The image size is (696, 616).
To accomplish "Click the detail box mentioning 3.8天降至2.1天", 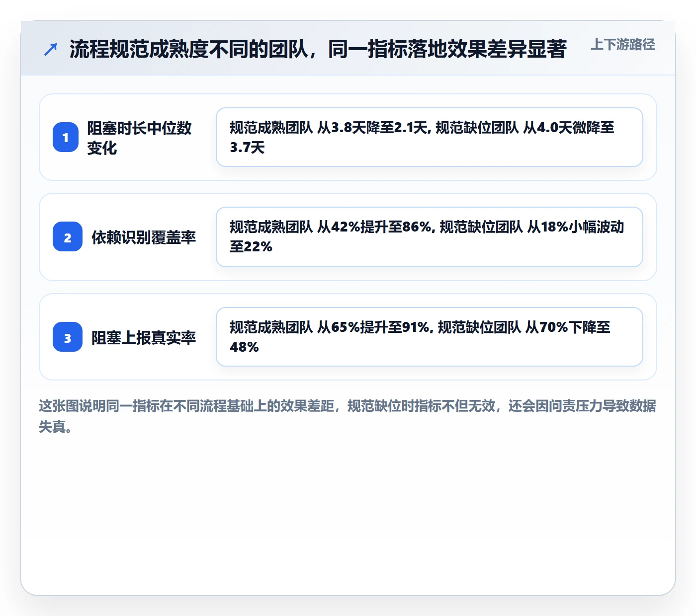I will click(430, 137).
